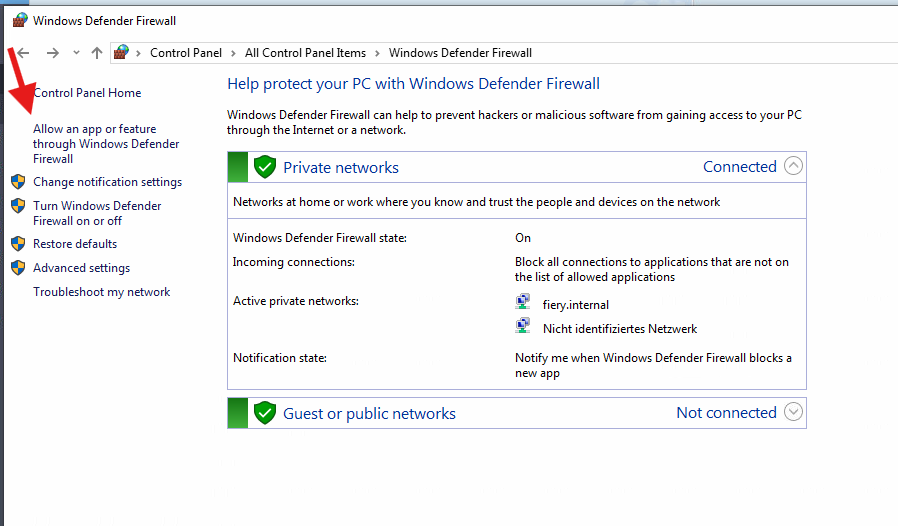Click the Windows Defender Firewall title bar icon
Image resolution: width=898 pixels, height=526 pixels.
20,21
